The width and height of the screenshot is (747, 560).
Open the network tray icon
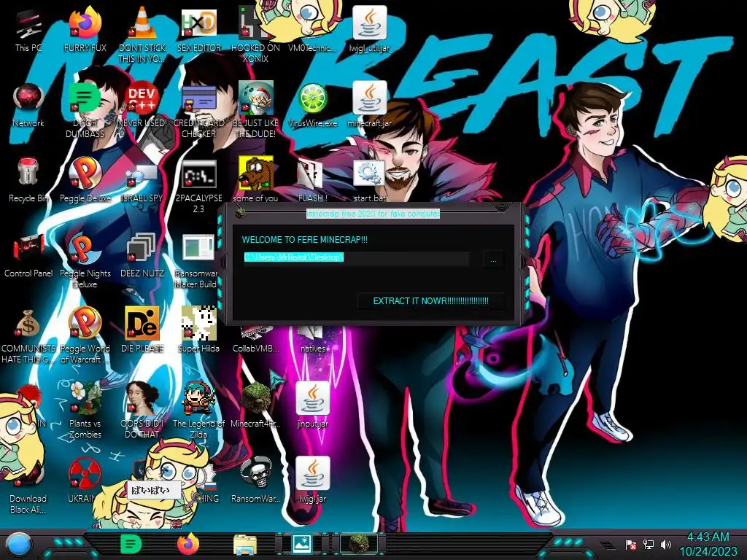click(x=649, y=544)
